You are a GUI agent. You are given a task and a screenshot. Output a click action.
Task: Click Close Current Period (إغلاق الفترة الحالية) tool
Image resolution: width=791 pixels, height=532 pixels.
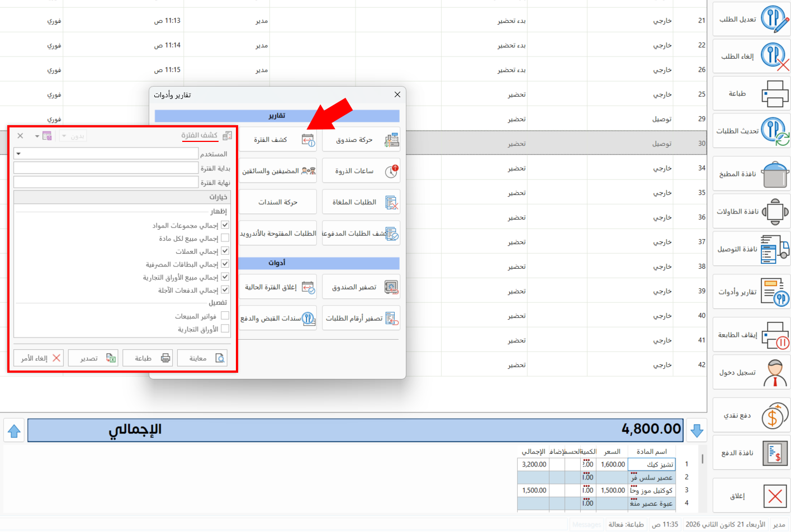(x=278, y=287)
